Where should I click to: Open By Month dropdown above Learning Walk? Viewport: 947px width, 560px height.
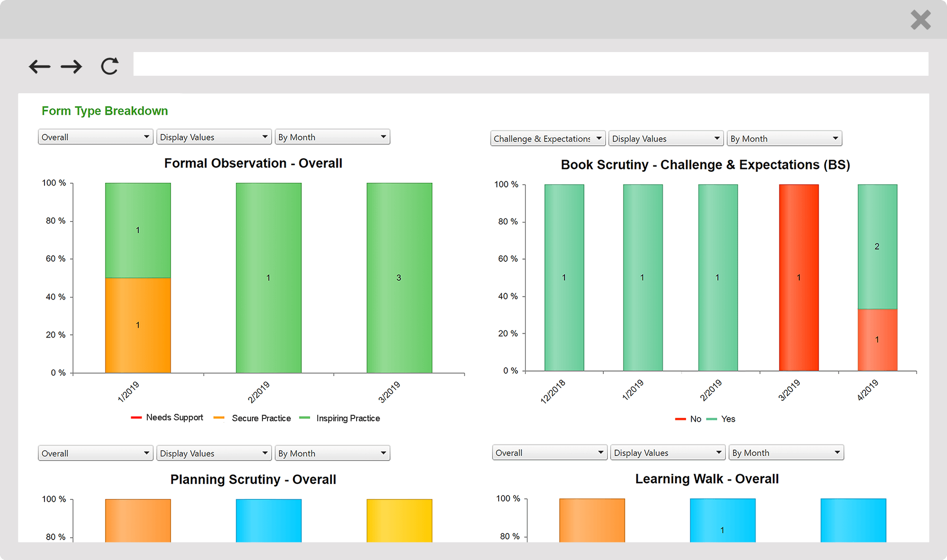click(x=786, y=453)
